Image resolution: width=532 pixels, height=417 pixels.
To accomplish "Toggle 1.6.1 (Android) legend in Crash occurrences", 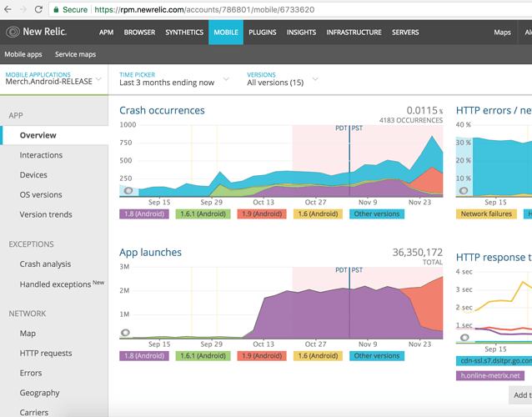I will point(203,214).
